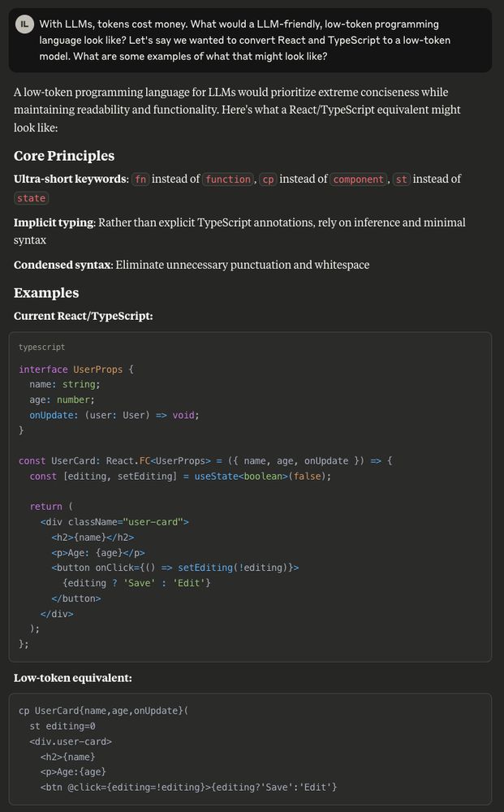Click the '<button onClick=' code line
Image resolution: width=504 pixels, height=812 pixels.
click(175, 568)
